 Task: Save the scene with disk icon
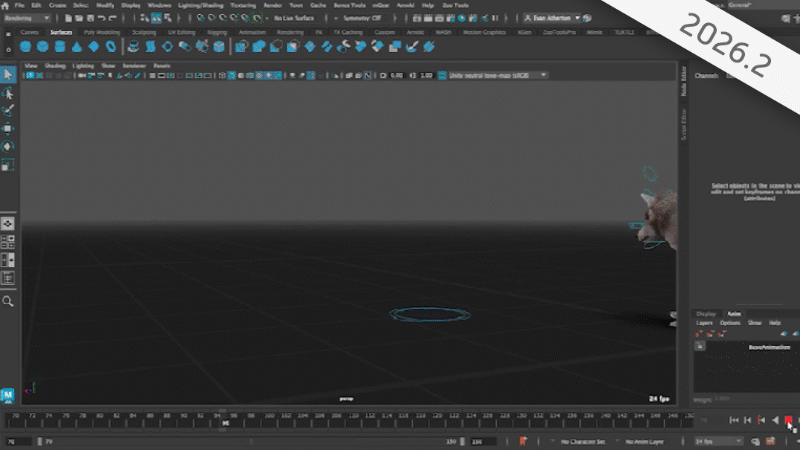pos(90,18)
